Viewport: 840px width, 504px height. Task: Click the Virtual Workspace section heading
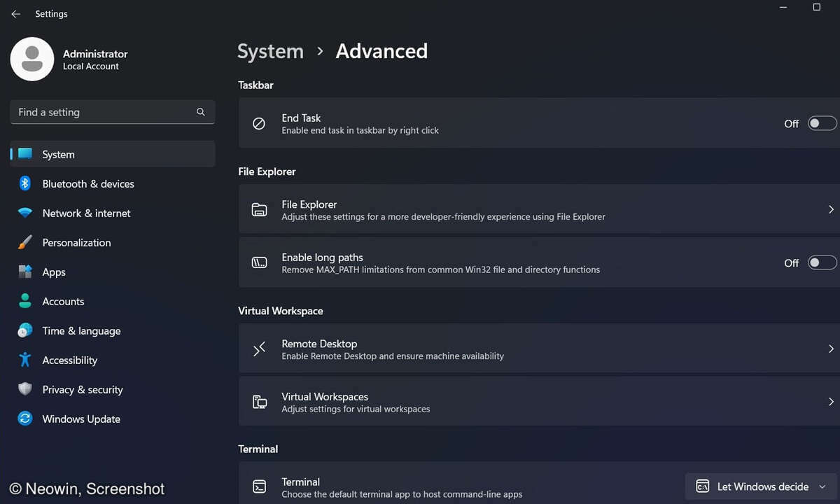281,311
